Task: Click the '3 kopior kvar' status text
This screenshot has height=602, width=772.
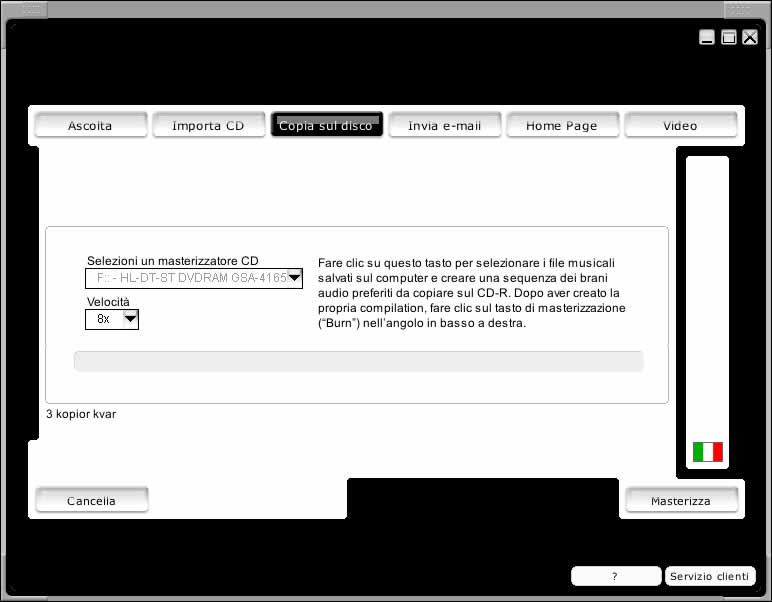Action: point(81,414)
